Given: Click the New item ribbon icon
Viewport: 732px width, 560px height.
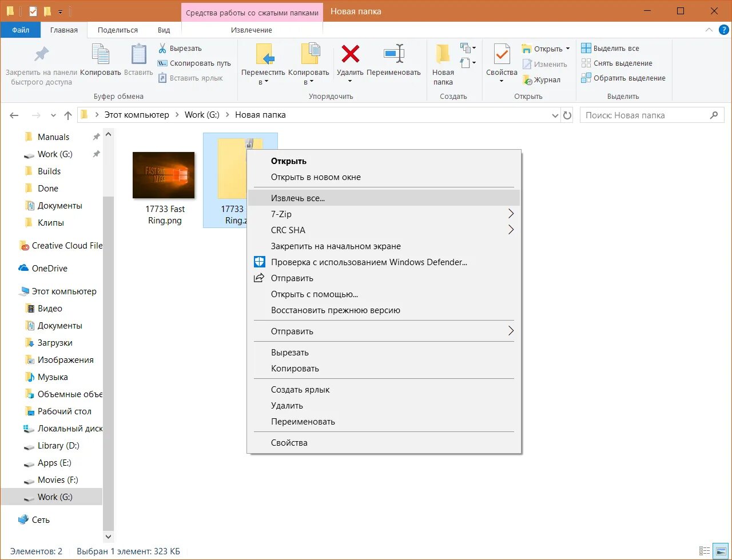Looking at the screenshot, I should [x=468, y=48].
